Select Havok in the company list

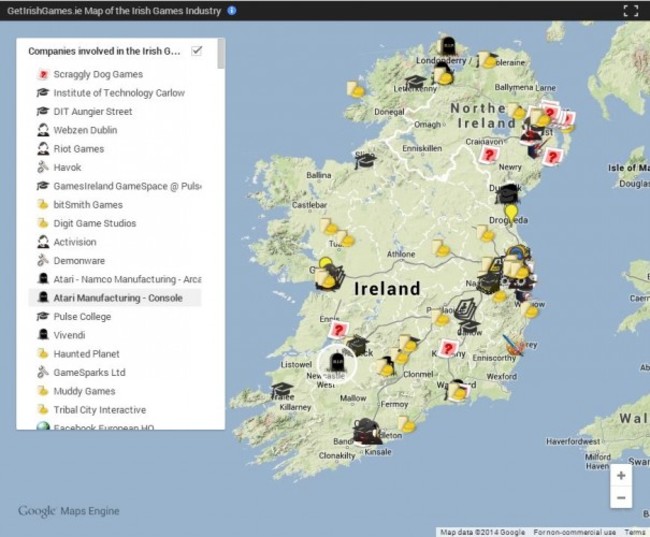(x=67, y=168)
